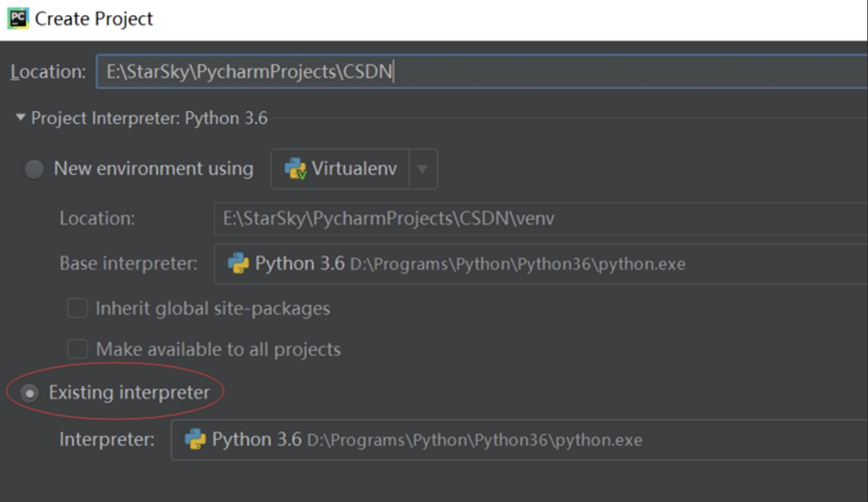This screenshot has width=868, height=502.
Task: Click Python icon in Base interpreter field
Action: (x=238, y=264)
